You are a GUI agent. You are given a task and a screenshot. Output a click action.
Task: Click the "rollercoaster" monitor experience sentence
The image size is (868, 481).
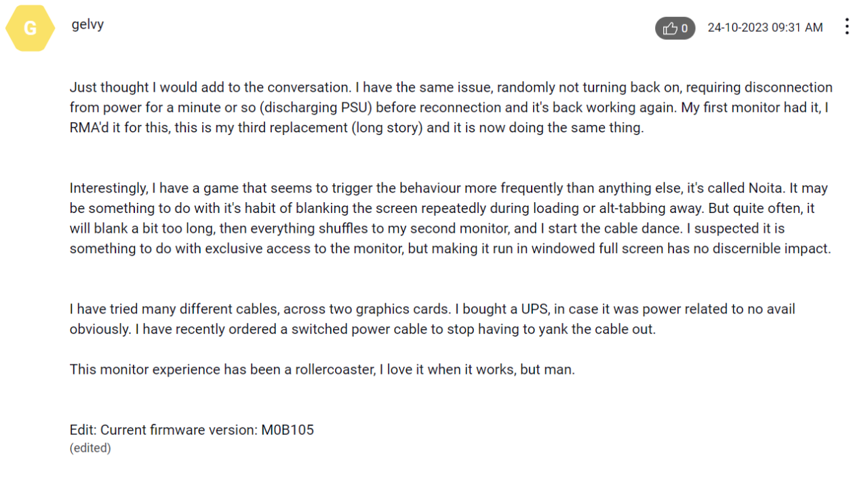(322, 370)
